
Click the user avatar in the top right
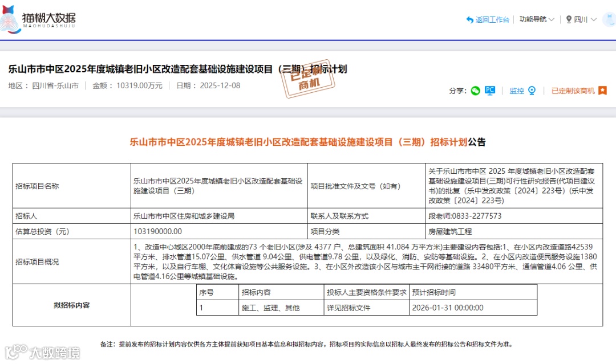click(610, 19)
